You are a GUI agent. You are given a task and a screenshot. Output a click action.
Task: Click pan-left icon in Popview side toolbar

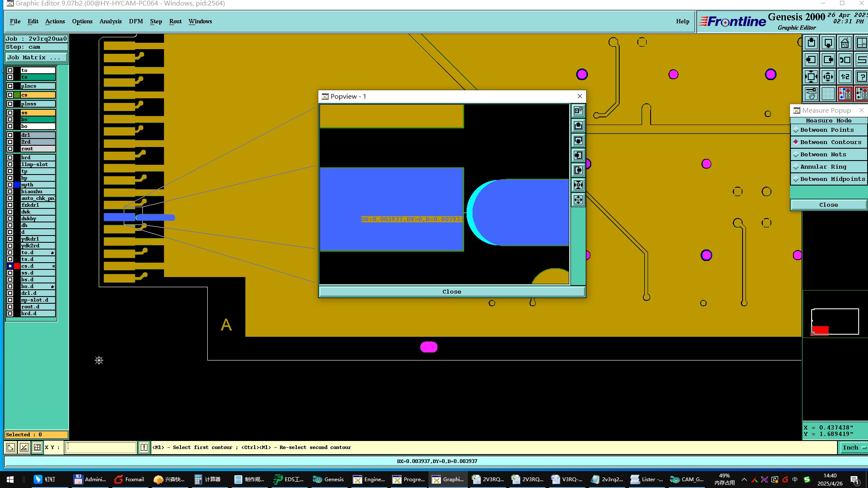578,155
